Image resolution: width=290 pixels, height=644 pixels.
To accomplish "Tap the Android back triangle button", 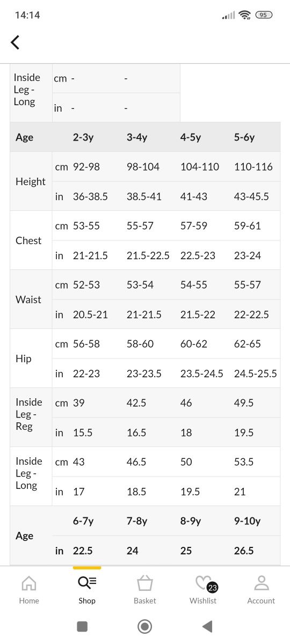I will (x=207, y=626).
